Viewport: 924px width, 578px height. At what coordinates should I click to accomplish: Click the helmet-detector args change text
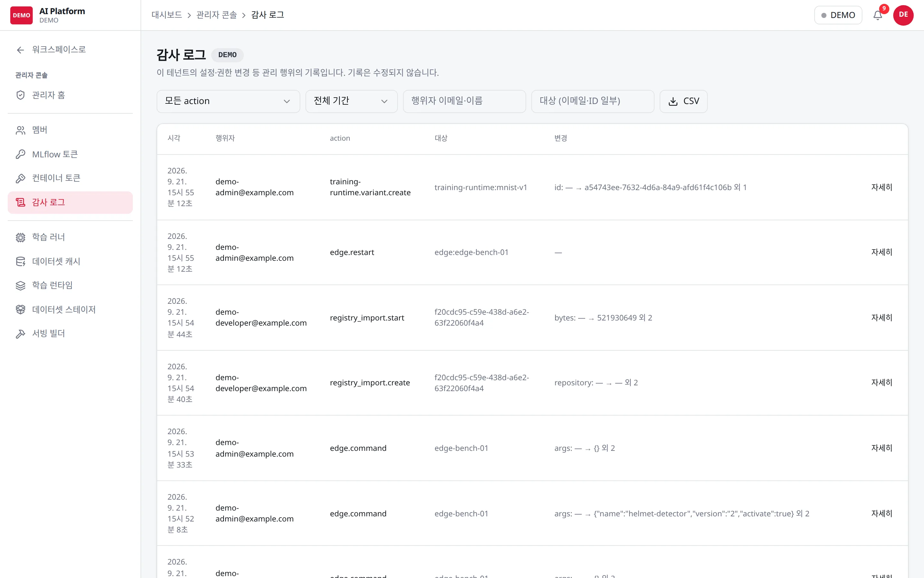pyautogui.click(x=682, y=513)
